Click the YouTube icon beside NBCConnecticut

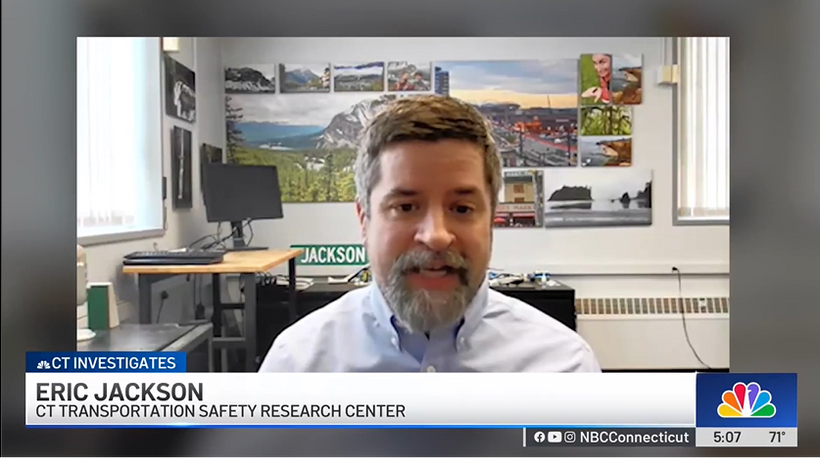click(555, 437)
